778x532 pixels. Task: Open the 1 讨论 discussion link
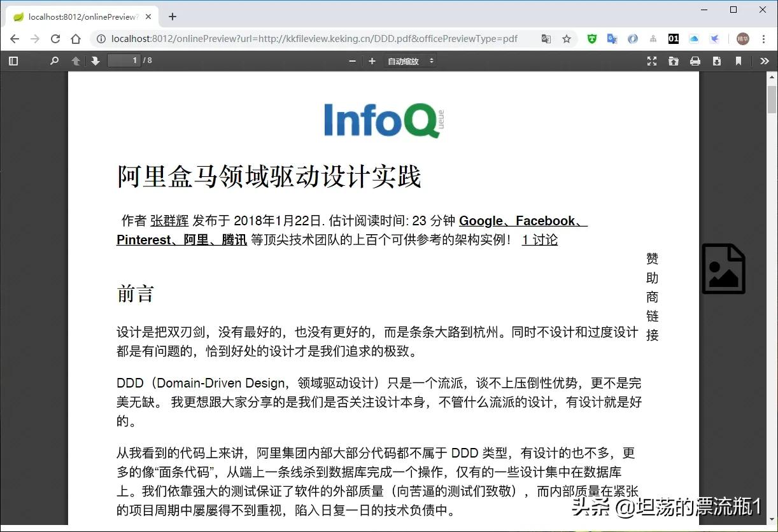pyautogui.click(x=539, y=240)
